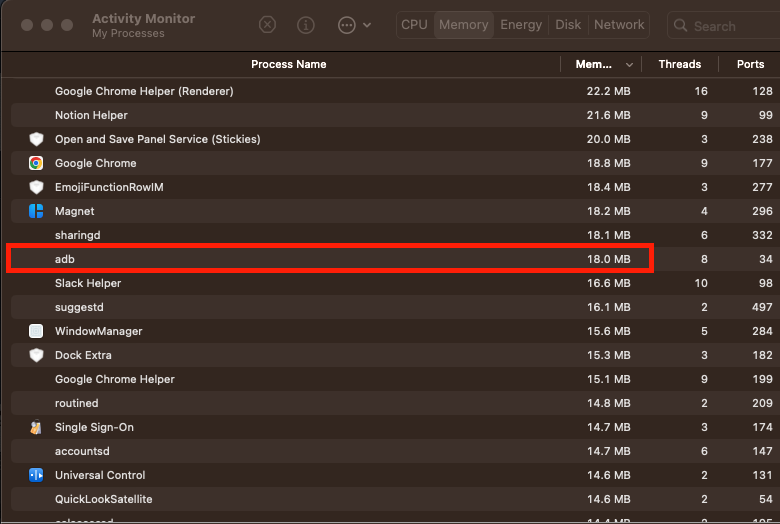This screenshot has width=780, height=524.
Task: Select Open and Save Panel Service (Stickies)
Action: click(x=395, y=139)
